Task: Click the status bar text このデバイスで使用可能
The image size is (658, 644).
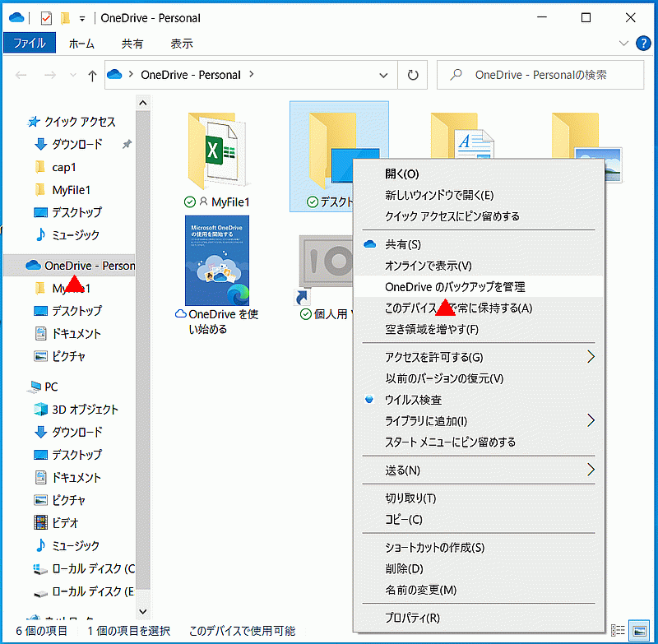Action: (x=242, y=631)
